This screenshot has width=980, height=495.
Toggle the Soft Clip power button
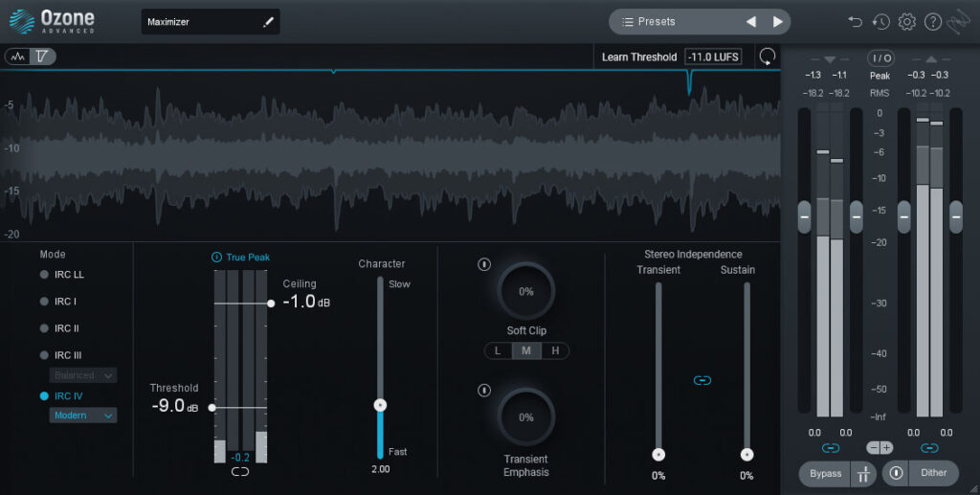tap(484, 264)
